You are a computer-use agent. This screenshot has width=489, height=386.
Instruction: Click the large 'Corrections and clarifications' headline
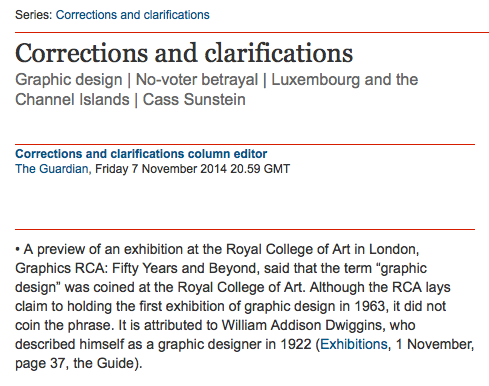[x=184, y=53]
